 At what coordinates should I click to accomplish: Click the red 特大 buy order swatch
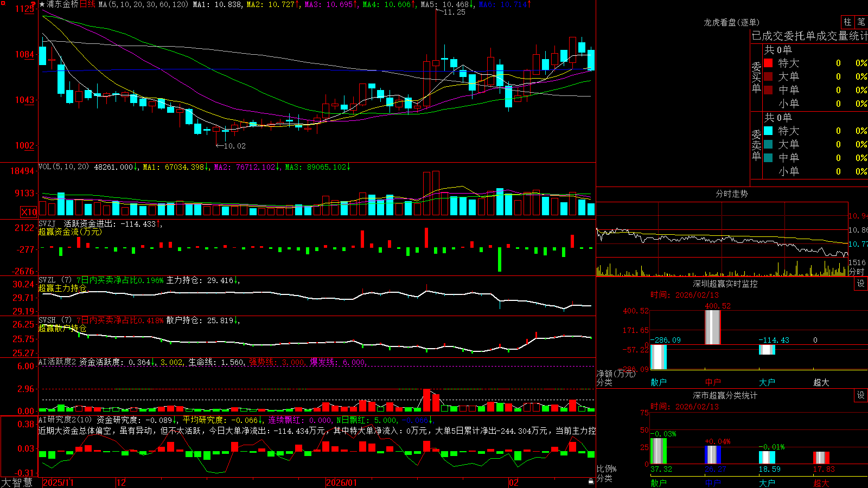(768, 63)
